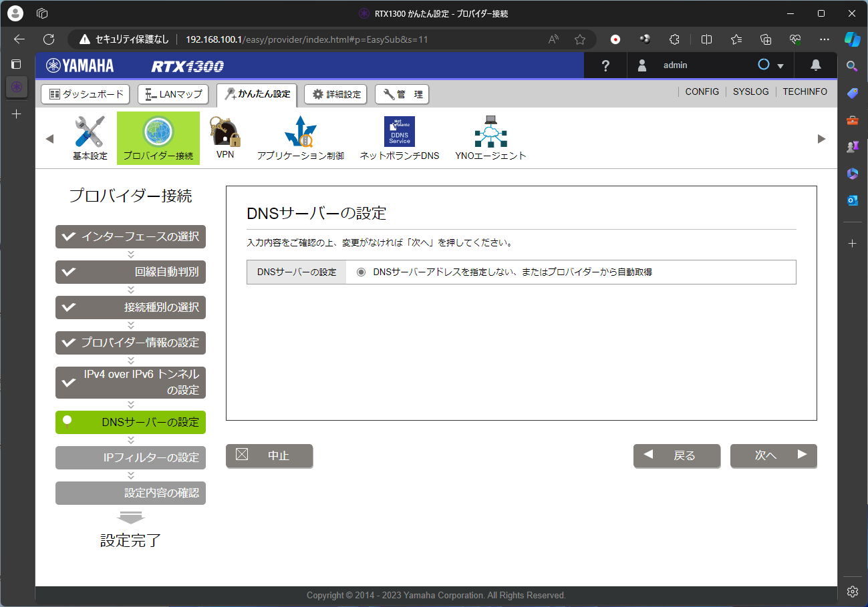This screenshot has height=607, width=868.
Task: Open the YNOエージェント icon
Action: click(x=490, y=132)
